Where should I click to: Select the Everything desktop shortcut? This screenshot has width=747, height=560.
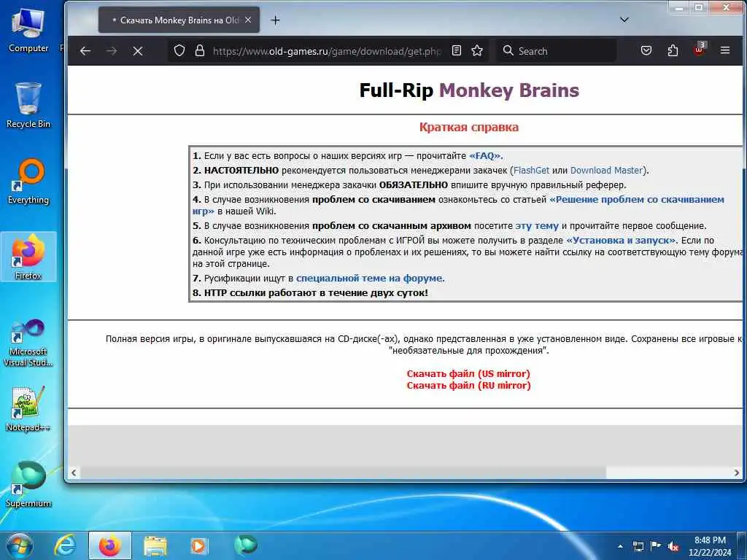(28, 182)
